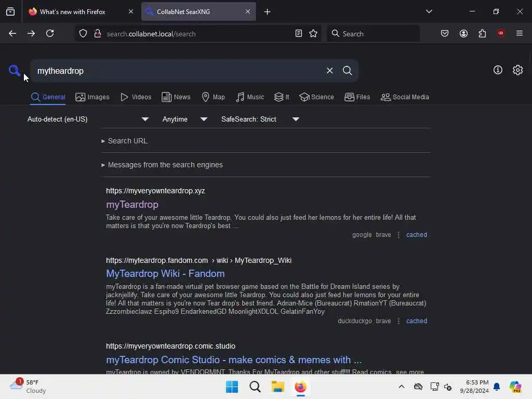The height and width of the screenshot is (399, 532).
Task: Switch to Map category
Action: click(x=213, y=97)
